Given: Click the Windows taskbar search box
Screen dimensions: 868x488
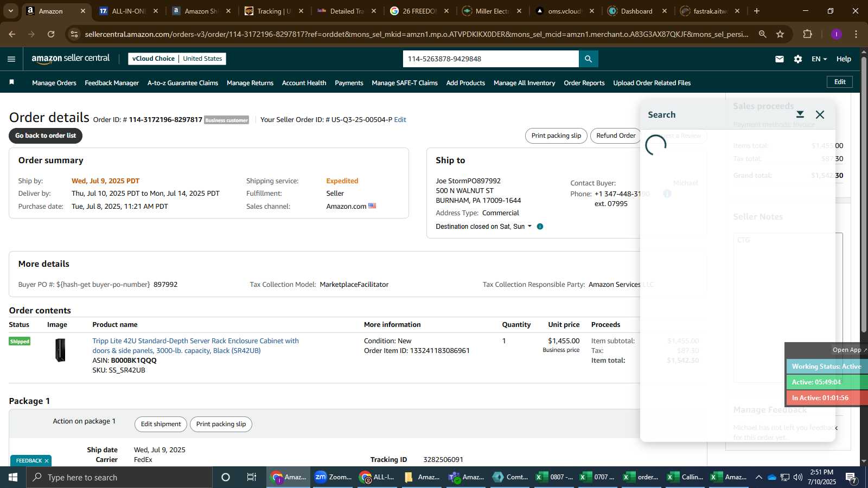Looking at the screenshot, I should click(x=119, y=477).
